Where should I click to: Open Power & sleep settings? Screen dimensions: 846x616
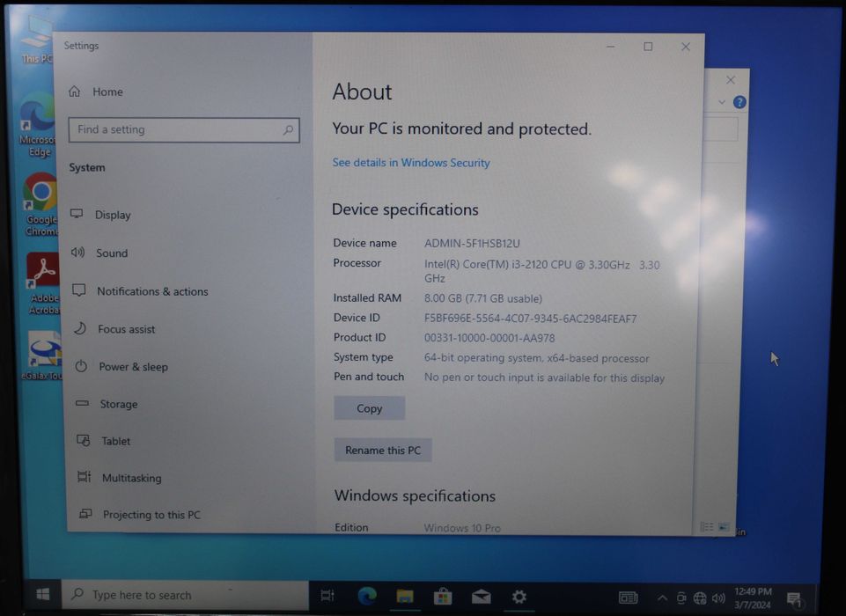click(122, 367)
